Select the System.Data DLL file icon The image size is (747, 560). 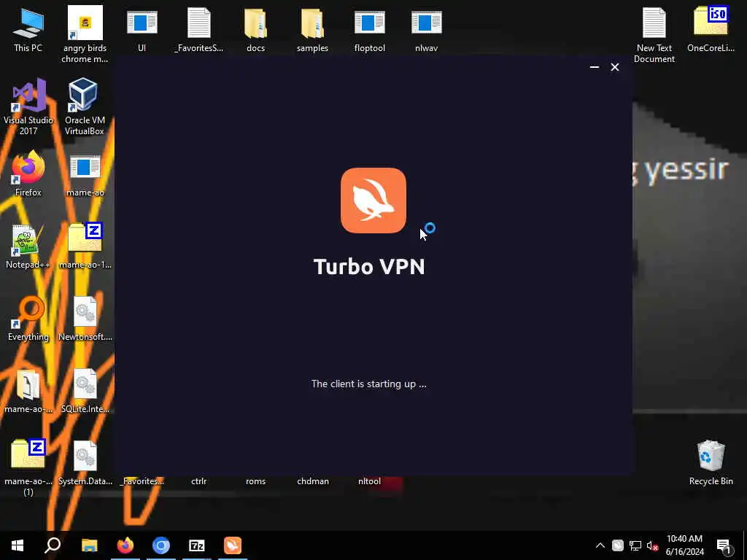85,463
